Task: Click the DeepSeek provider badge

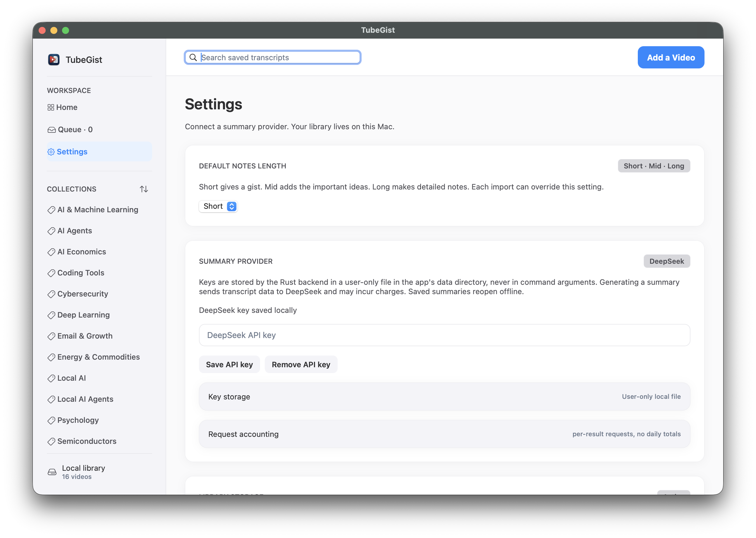Action: click(x=666, y=261)
